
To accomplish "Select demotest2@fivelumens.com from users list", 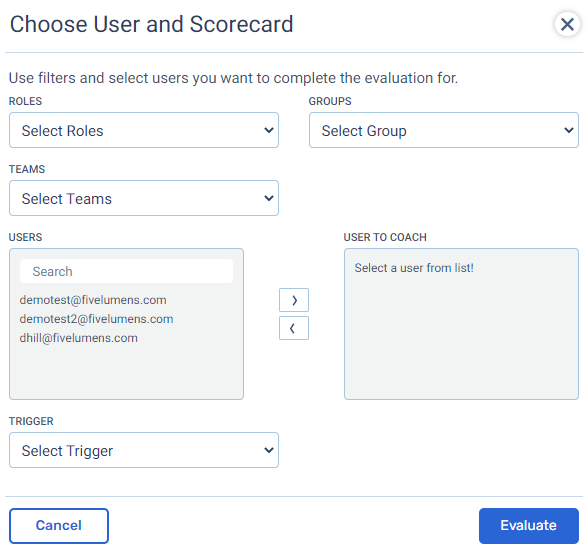I will coord(96,319).
